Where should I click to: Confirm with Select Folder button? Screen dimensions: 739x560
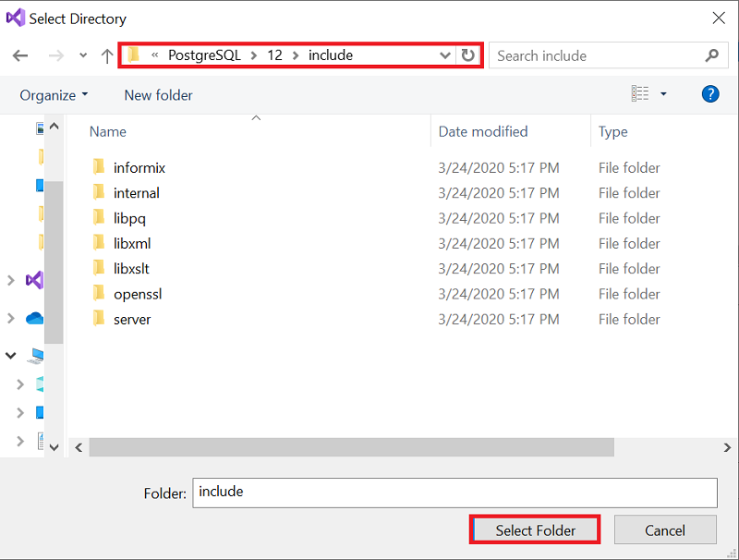[x=535, y=530]
